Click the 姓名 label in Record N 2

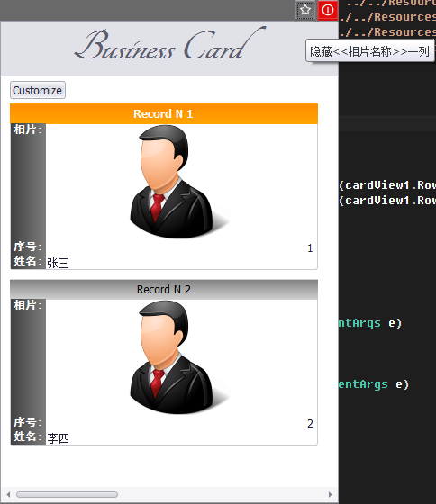click(x=28, y=436)
